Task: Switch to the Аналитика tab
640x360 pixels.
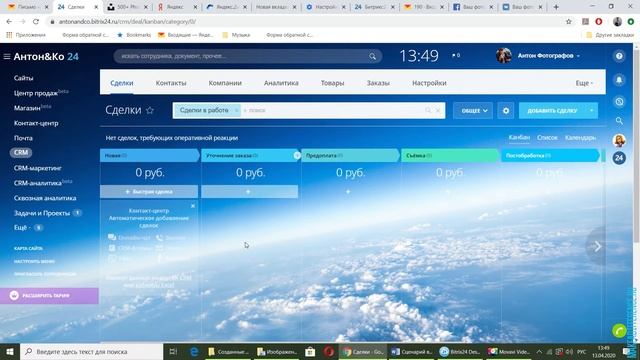Action: click(x=281, y=83)
